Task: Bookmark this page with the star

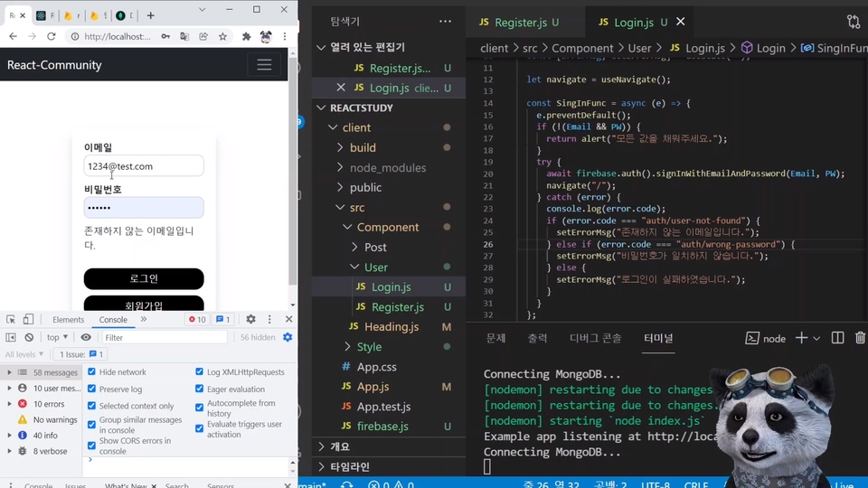Action: click(222, 36)
